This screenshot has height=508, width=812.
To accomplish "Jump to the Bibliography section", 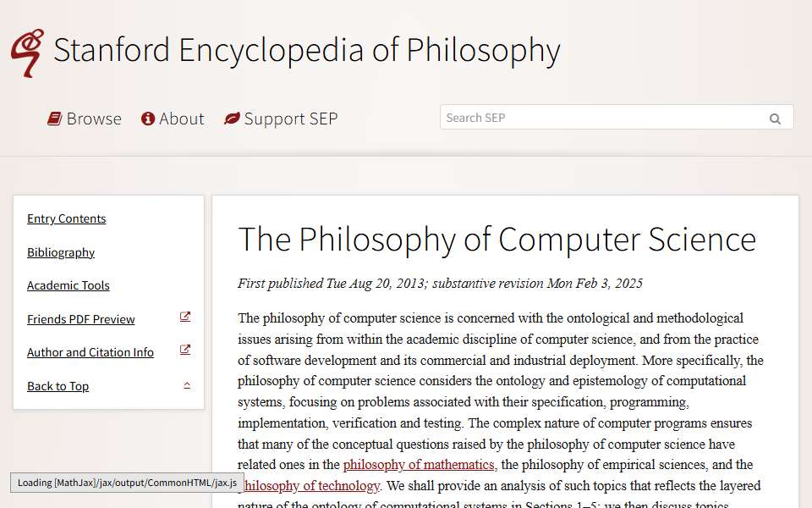I will (61, 252).
